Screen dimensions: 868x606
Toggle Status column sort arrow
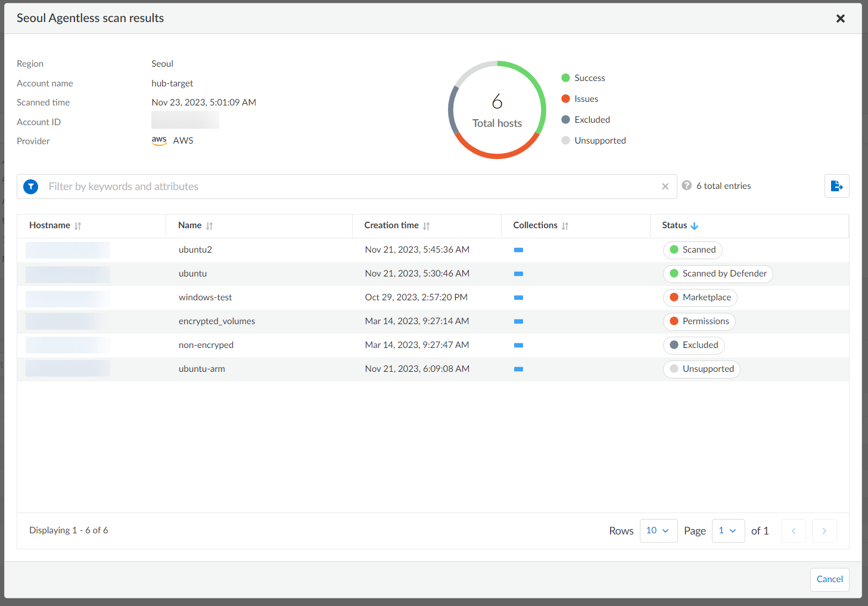point(695,226)
